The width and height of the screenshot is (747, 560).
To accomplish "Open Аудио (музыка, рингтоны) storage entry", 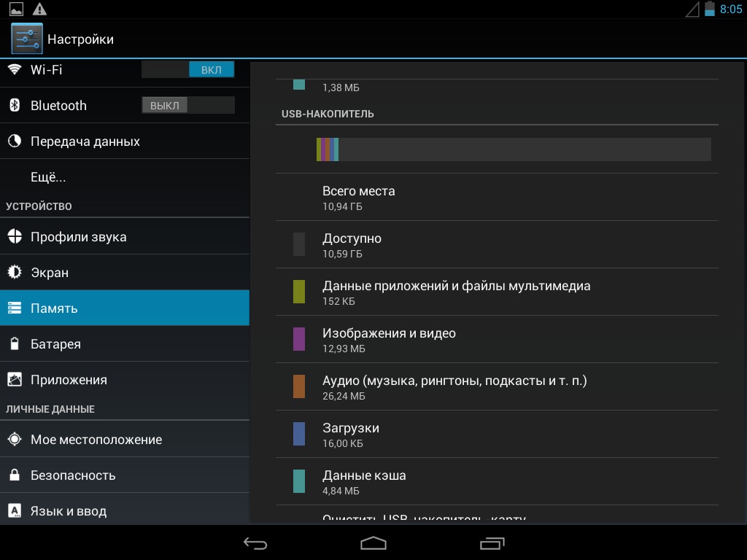I will click(496, 387).
